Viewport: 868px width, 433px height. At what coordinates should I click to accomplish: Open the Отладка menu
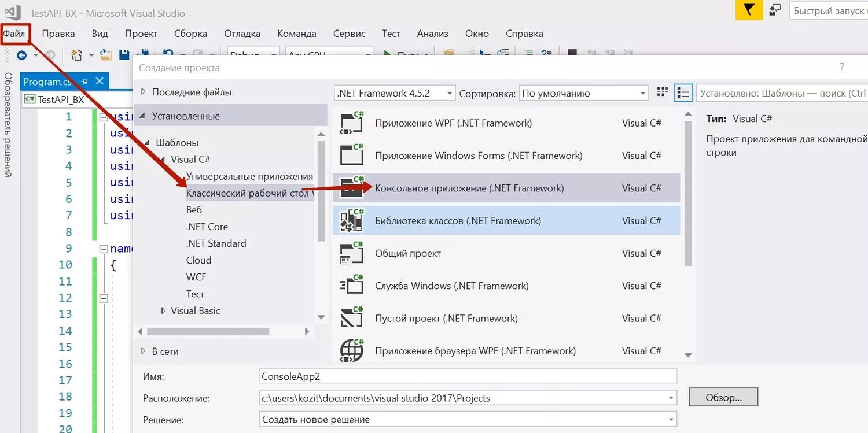pyautogui.click(x=242, y=34)
